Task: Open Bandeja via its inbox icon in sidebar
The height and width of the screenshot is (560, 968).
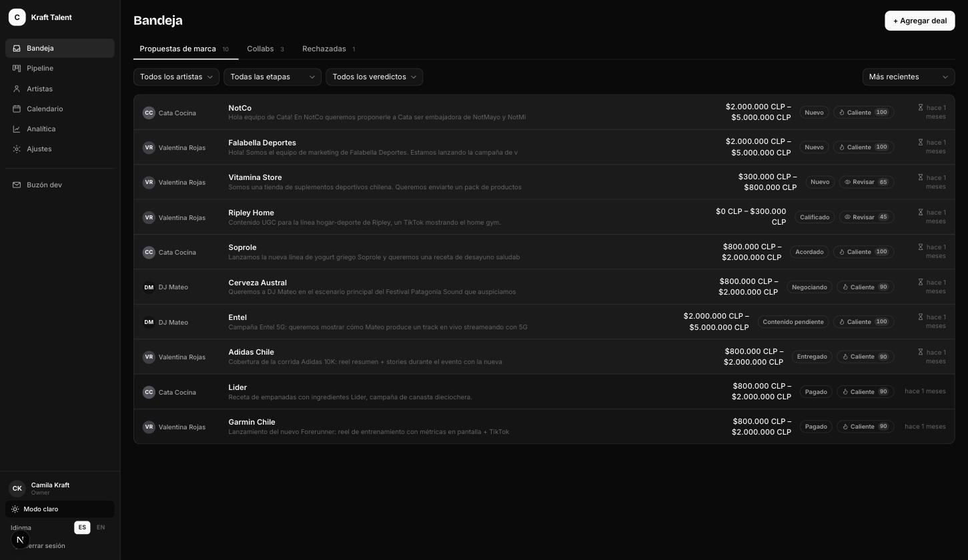Action: (x=17, y=48)
